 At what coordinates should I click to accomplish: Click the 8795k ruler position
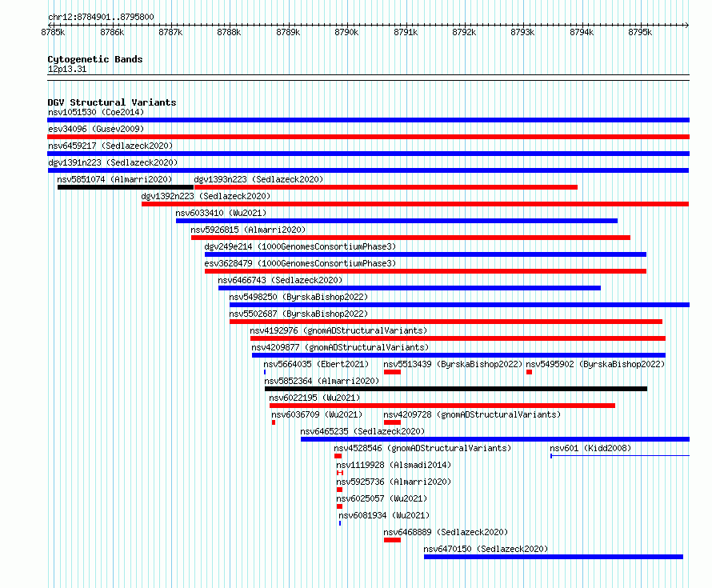[x=640, y=32]
